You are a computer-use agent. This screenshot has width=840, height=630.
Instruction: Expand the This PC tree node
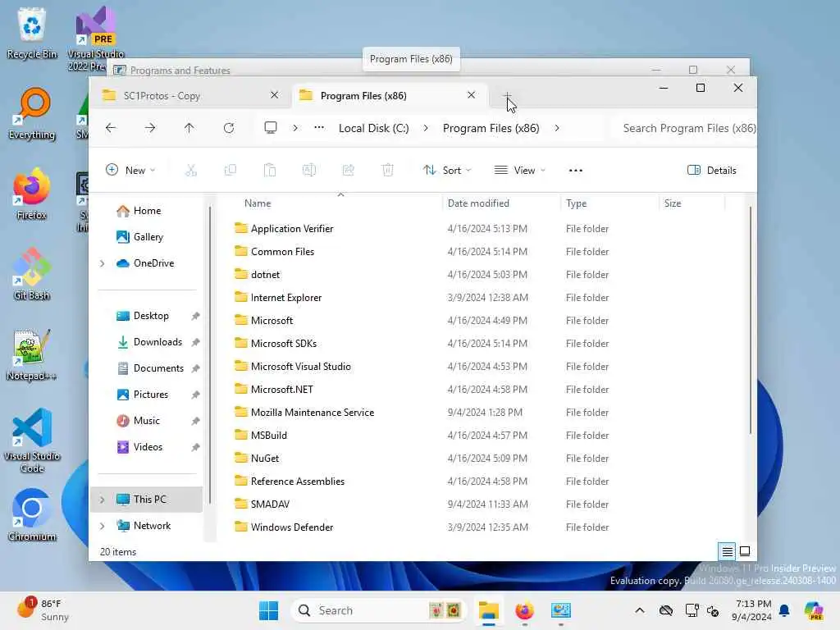103,500
